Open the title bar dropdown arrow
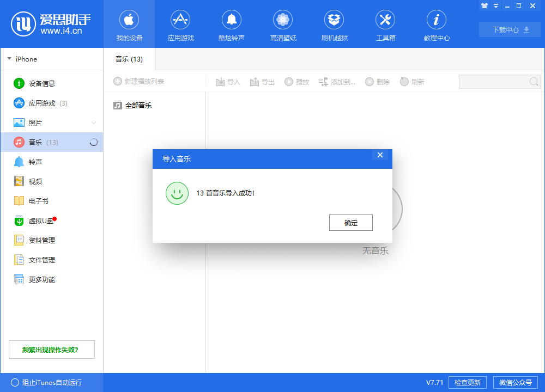This screenshot has height=392, width=545. pyautogui.click(x=495, y=5)
